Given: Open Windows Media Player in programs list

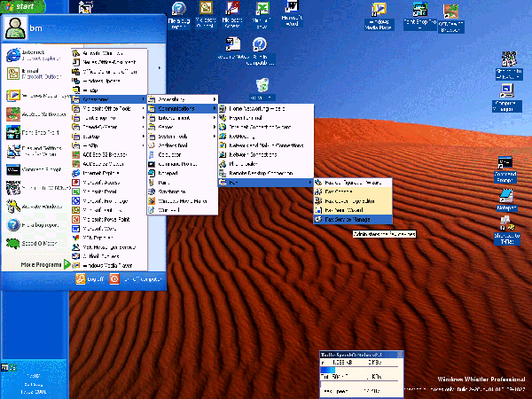Looking at the screenshot, I should pos(110,265).
